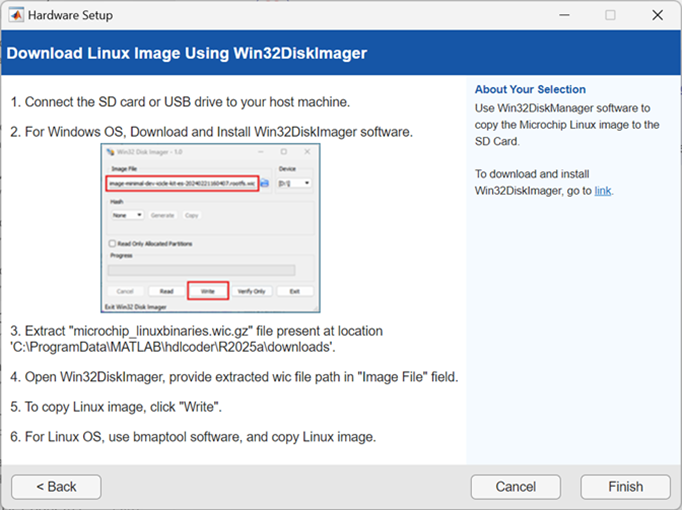682x510 pixels.
Task: Cancel the hardware setup wizard
Action: [x=515, y=487]
